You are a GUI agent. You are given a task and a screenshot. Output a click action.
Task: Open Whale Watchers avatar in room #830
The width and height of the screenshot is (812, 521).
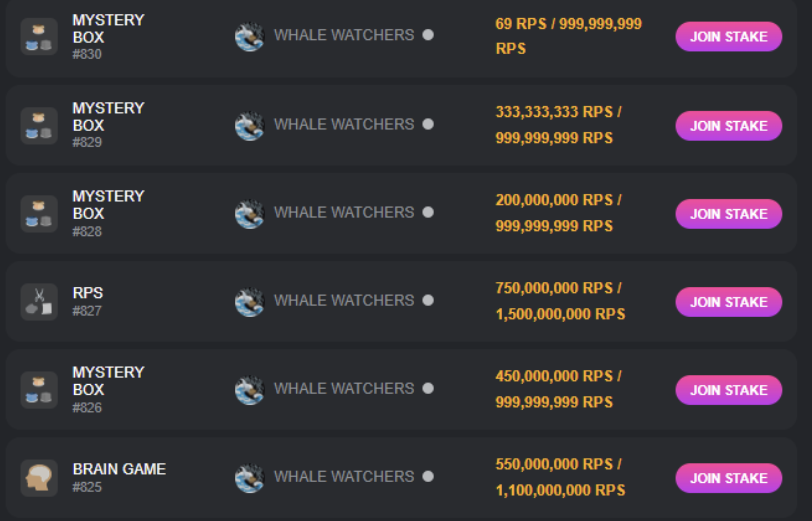(x=249, y=36)
